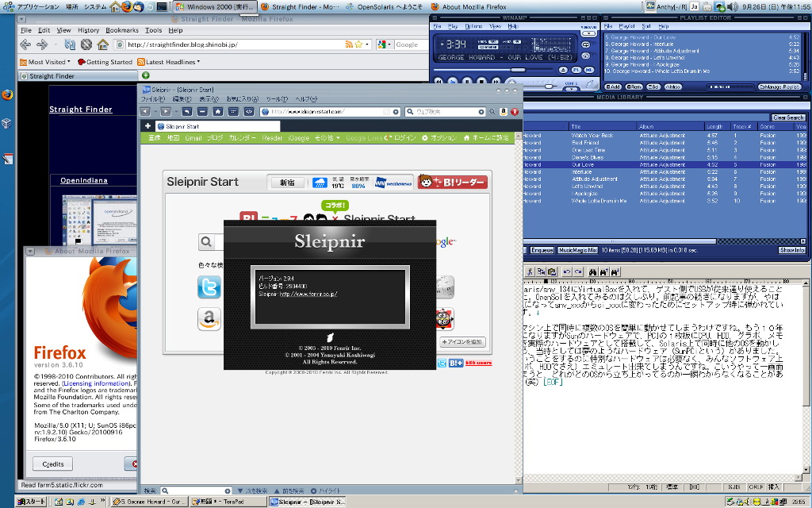Click Sleipnir home toolbar button
The width and height of the screenshot is (812, 508).
pyautogui.click(x=218, y=111)
